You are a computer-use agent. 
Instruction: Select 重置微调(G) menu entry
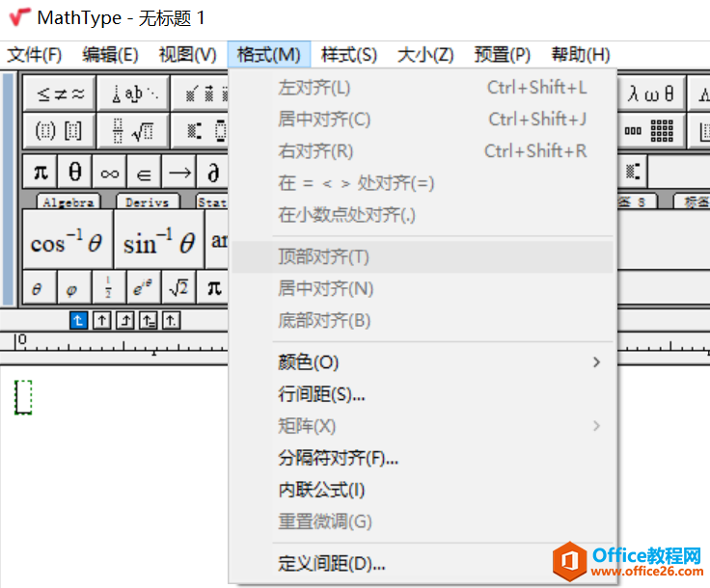423,521
